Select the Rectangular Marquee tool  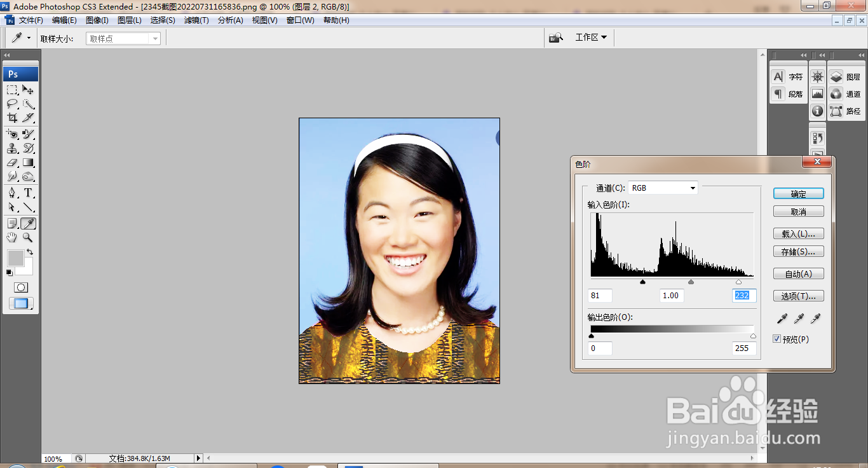click(12, 90)
